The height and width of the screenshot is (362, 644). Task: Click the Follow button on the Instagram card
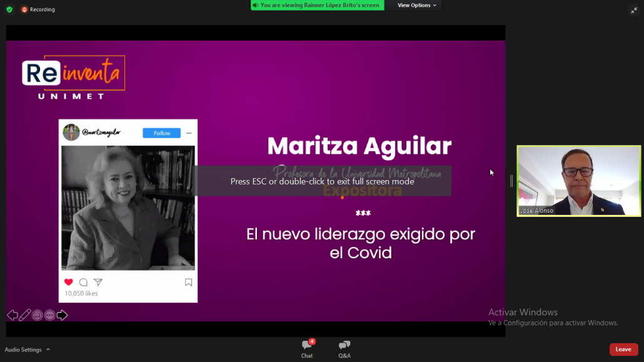pos(162,133)
